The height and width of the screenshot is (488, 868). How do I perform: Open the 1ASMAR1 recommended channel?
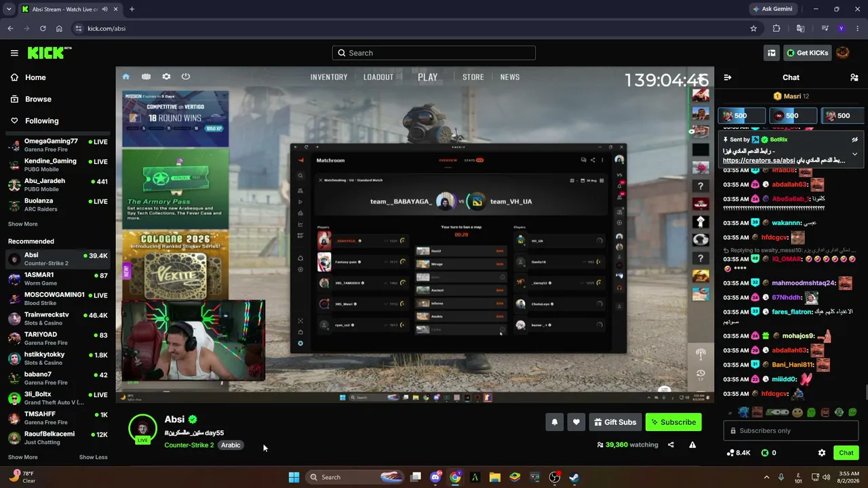(x=58, y=279)
